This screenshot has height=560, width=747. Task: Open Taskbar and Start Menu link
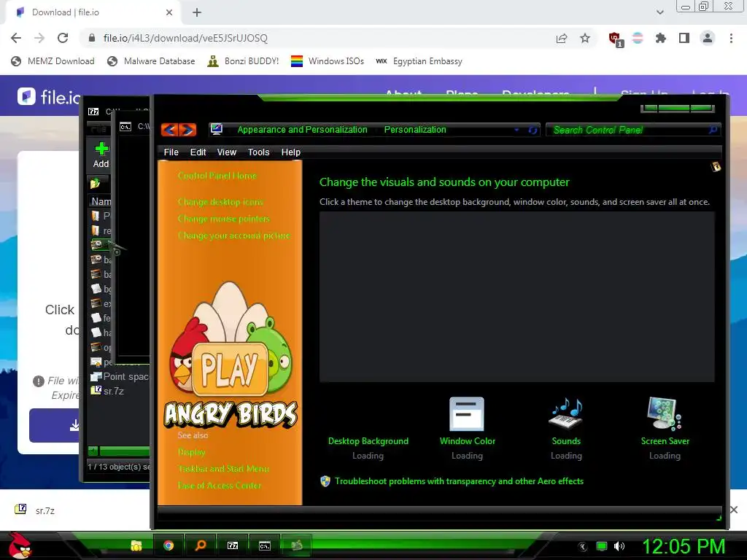pyautogui.click(x=223, y=469)
